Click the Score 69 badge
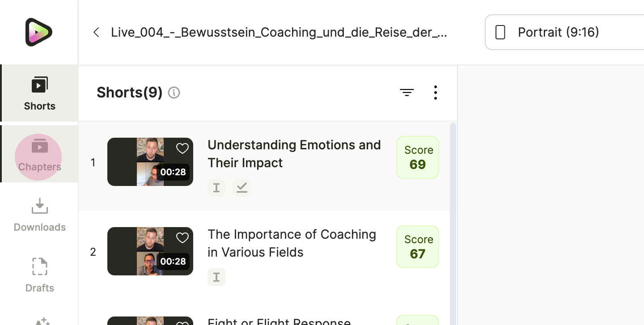644x325 pixels. coord(418,157)
